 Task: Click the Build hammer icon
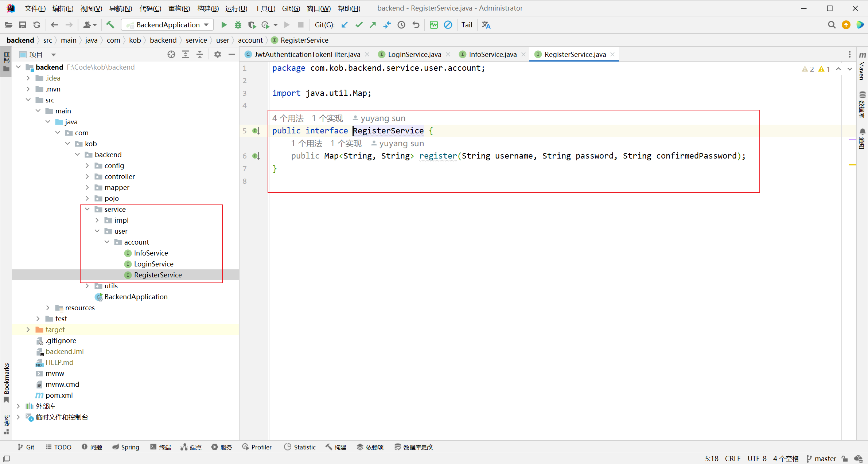[110, 25]
